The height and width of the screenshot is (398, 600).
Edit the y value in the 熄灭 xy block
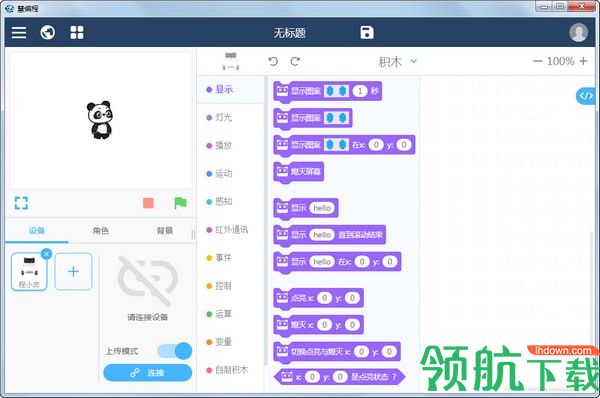pos(352,325)
